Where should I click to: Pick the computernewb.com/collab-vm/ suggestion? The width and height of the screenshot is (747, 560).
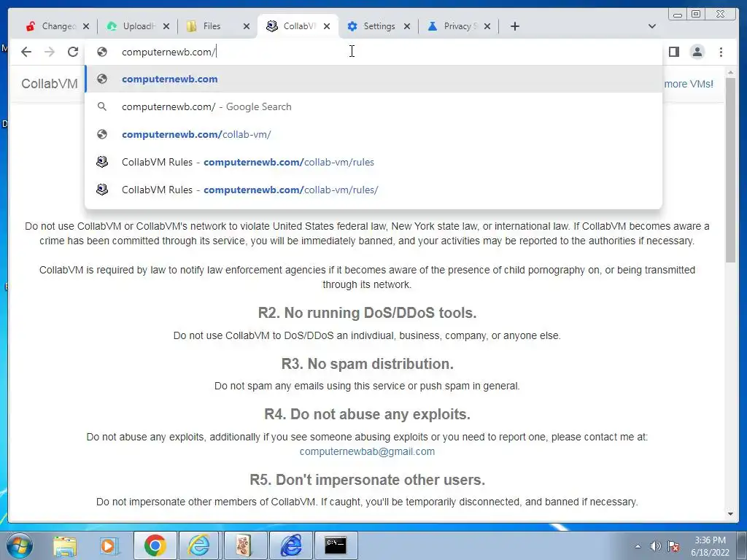click(x=373, y=134)
